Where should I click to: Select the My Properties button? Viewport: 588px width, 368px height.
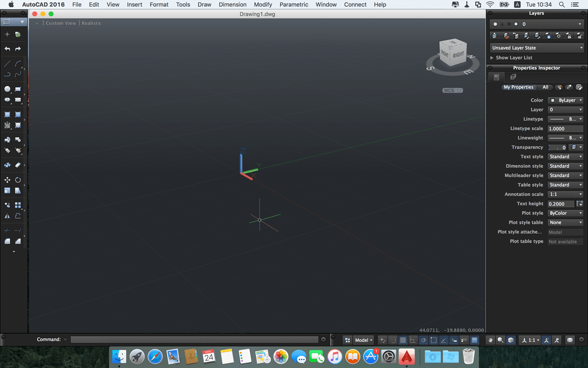[518, 87]
